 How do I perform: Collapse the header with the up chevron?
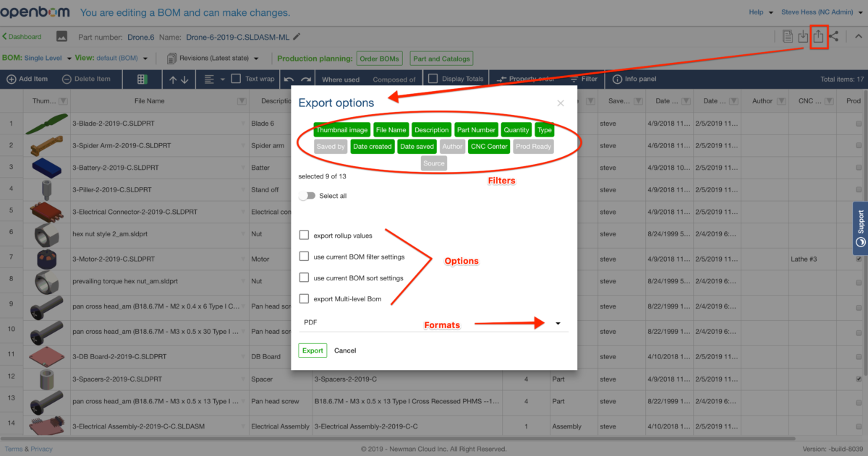click(859, 36)
